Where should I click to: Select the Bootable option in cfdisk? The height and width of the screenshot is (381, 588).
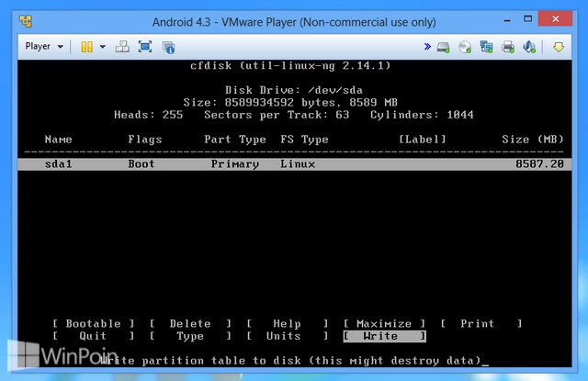[x=94, y=323]
